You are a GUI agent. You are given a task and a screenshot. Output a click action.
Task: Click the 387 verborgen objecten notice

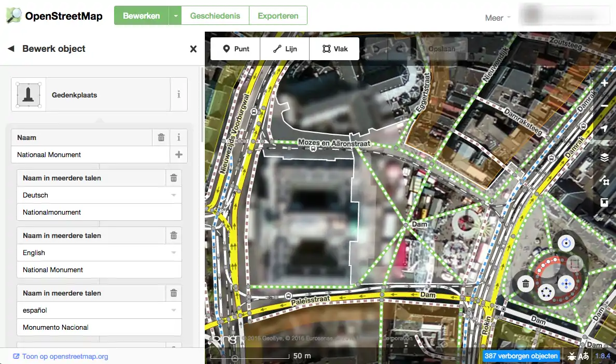521,356
